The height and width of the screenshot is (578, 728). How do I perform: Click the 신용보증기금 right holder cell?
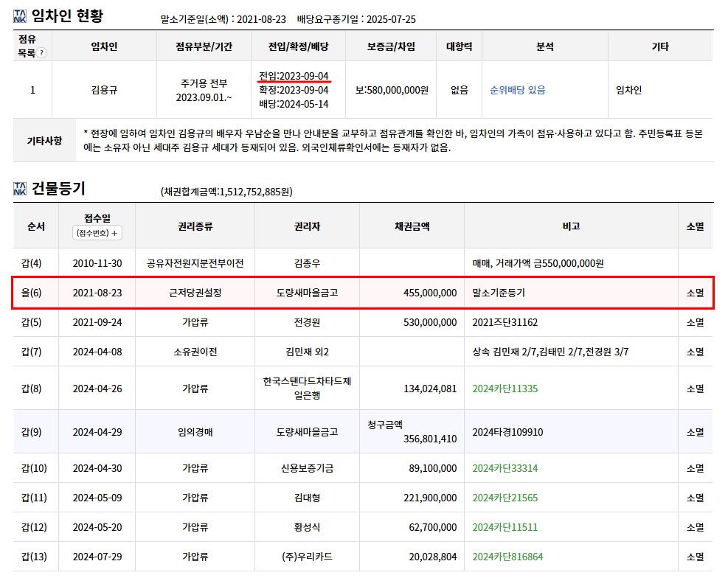tap(307, 468)
